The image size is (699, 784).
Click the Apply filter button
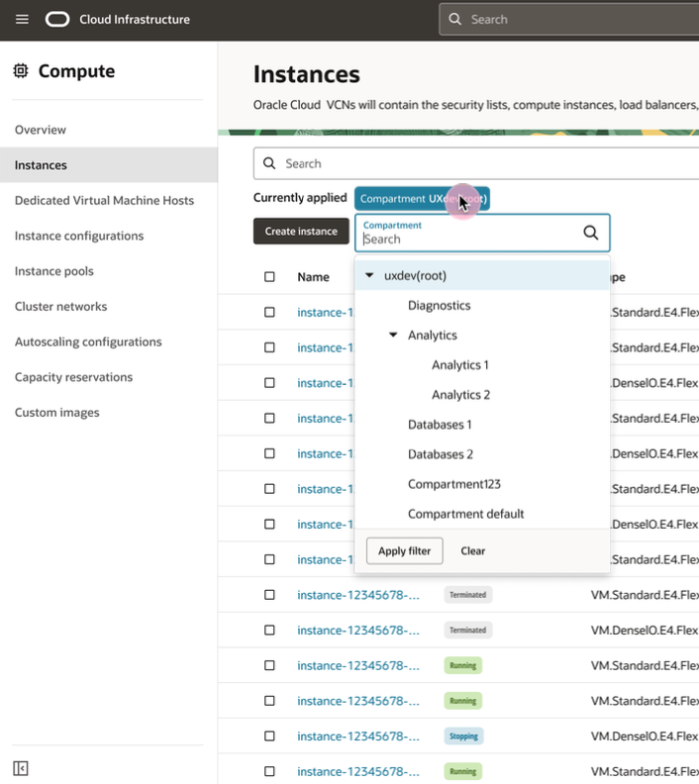404,551
